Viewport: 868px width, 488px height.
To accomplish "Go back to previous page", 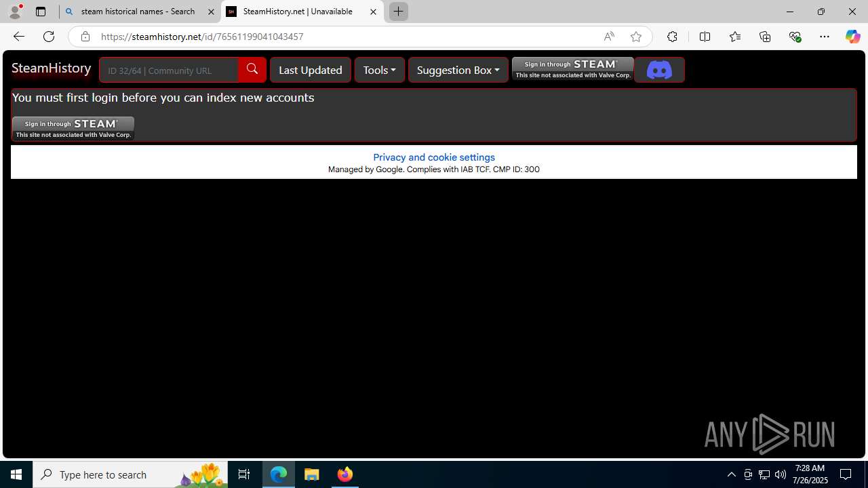I will (19, 37).
